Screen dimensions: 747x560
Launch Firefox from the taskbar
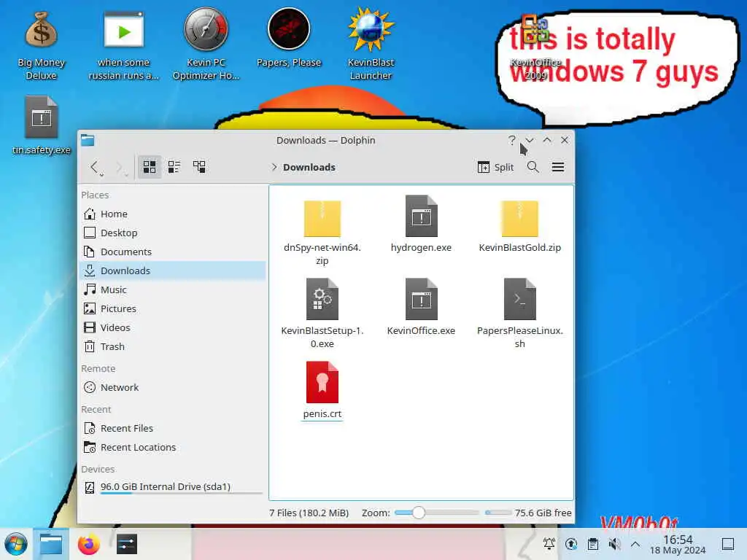[88, 544]
